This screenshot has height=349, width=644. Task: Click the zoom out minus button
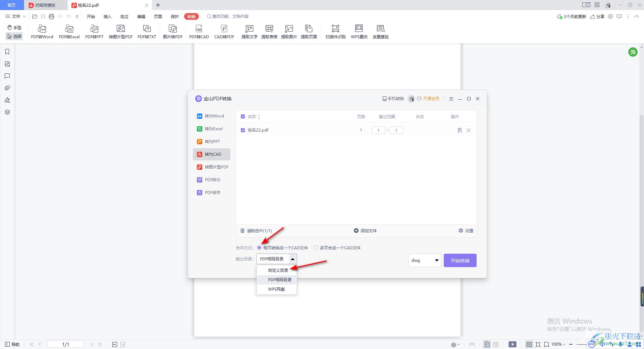click(x=571, y=344)
